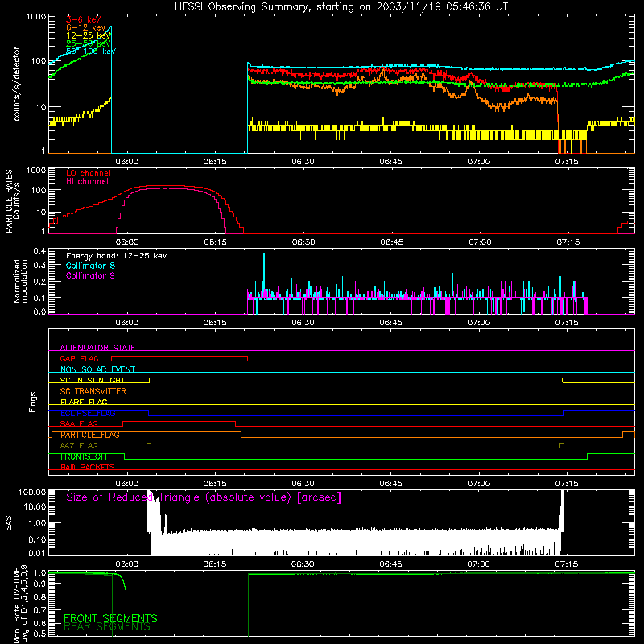This screenshot has height=644, width=644.
Task: Click the 0.5 tick on livetime axis
Action: [x=39, y=634]
